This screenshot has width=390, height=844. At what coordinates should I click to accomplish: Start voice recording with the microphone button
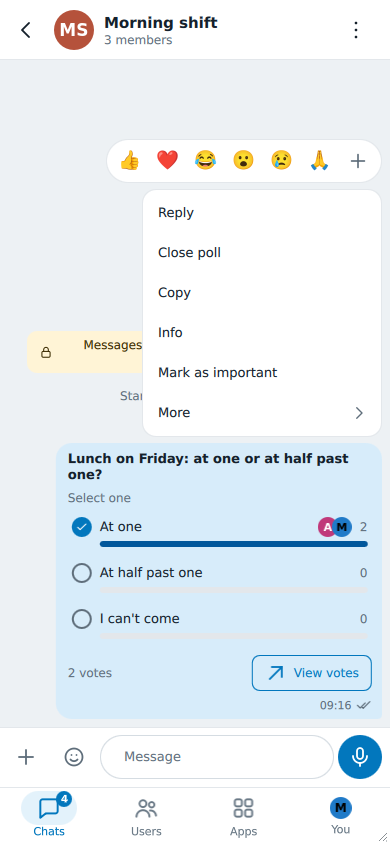[x=360, y=757]
